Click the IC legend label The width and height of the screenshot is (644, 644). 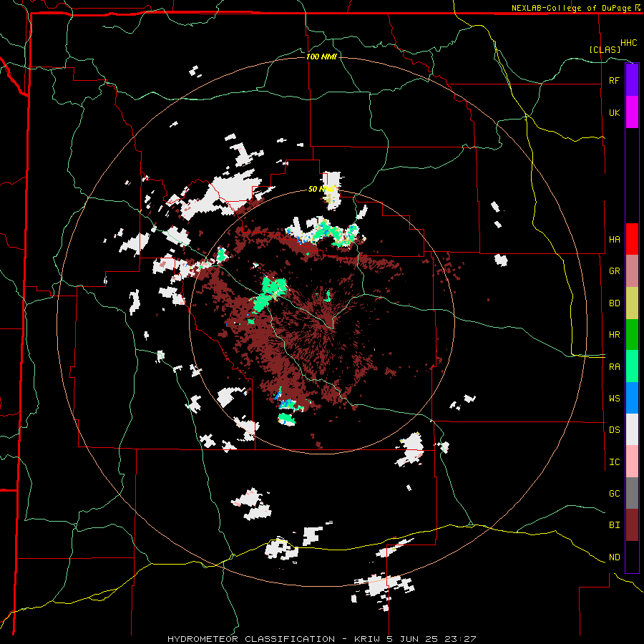point(614,462)
